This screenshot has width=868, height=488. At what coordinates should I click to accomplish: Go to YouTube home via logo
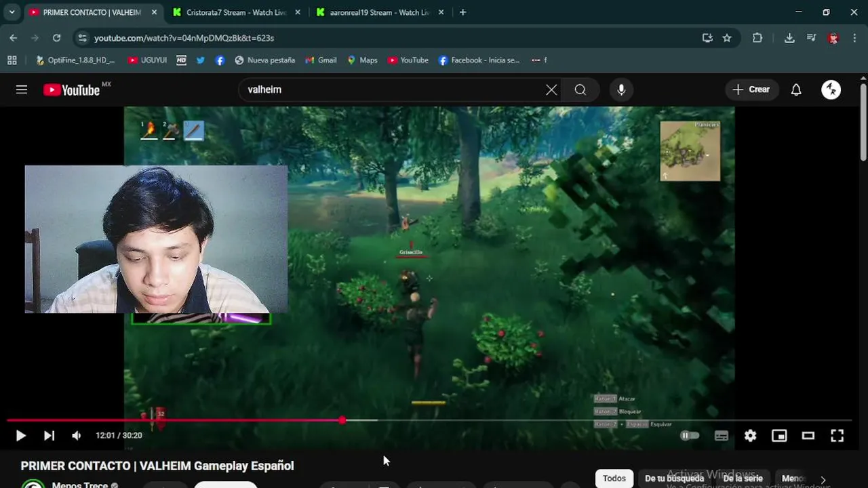point(72,89)
